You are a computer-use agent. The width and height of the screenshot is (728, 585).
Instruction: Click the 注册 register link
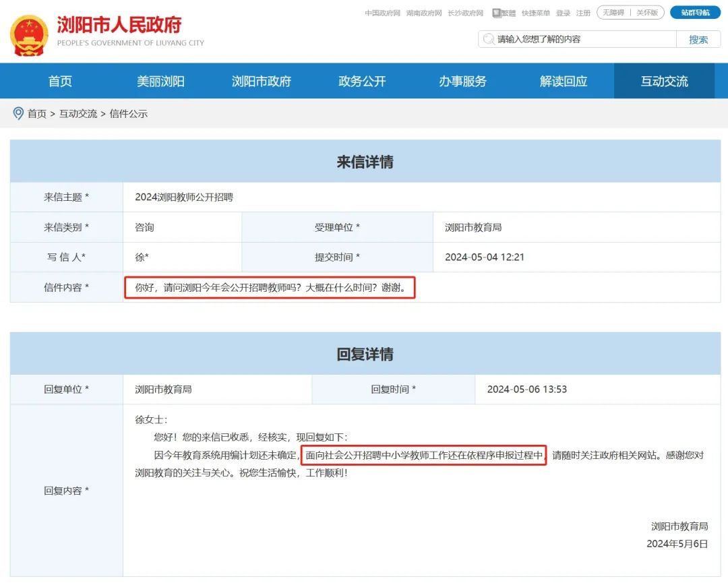point(583,13)
